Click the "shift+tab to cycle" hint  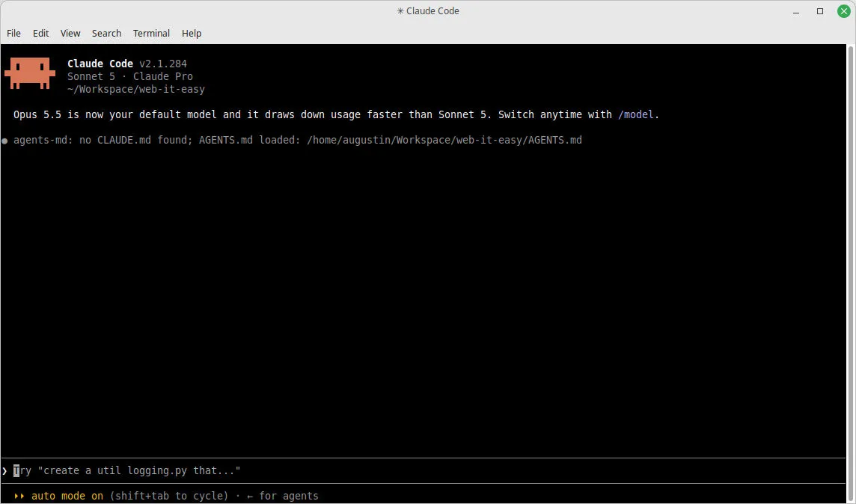tap(168, 496)
